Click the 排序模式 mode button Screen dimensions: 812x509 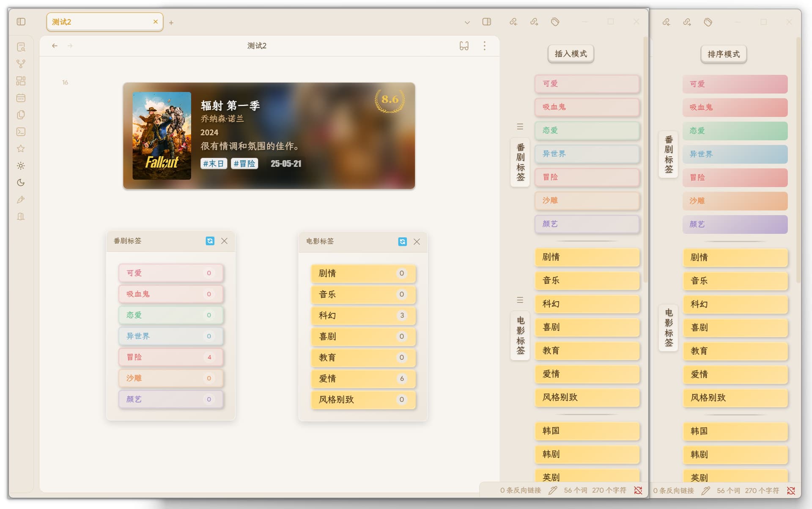tap(723, 54)
